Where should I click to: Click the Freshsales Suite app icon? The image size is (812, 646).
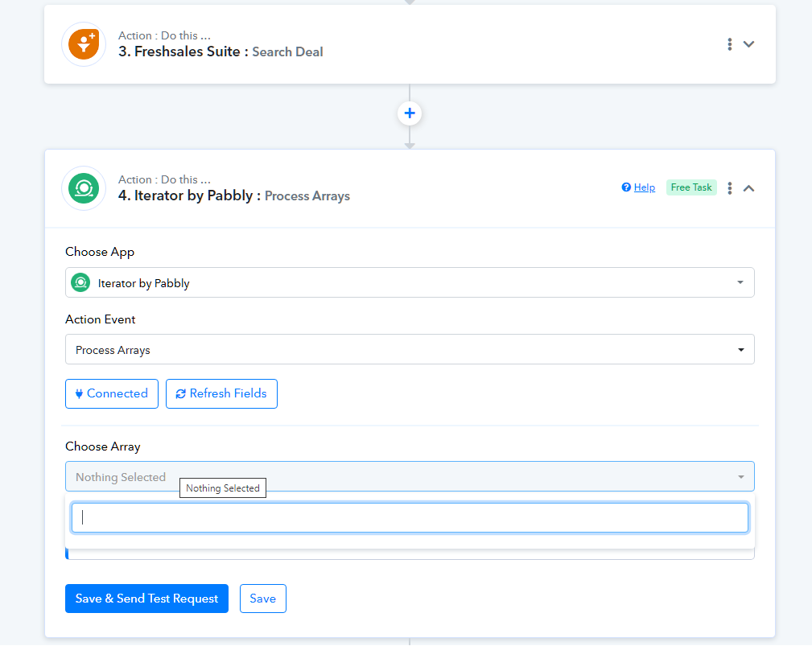tap(84, 44)
